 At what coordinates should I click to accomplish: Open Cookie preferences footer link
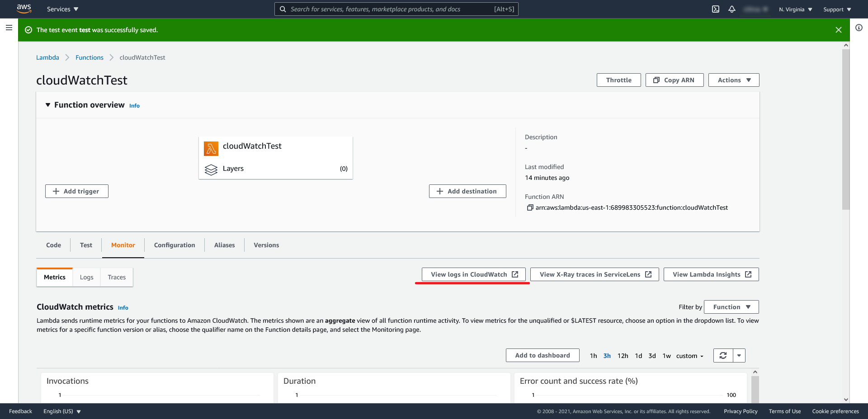[835, 411]
